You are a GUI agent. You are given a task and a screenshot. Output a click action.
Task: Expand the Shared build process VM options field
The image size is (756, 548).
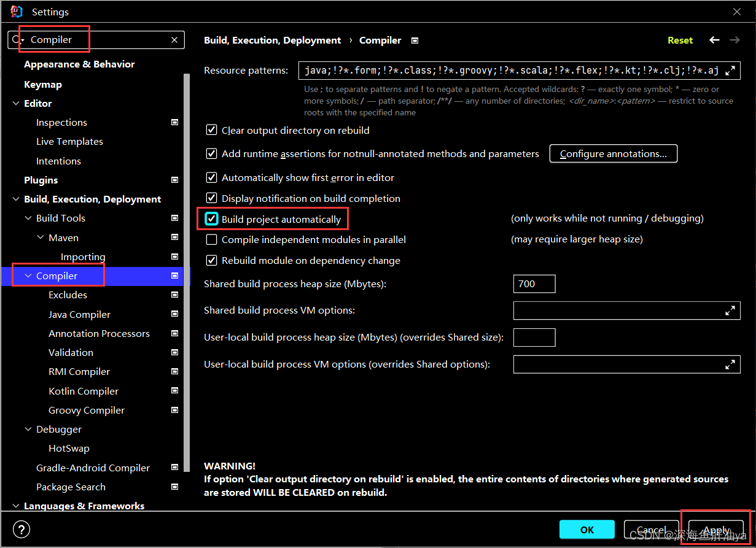[730, 311]
